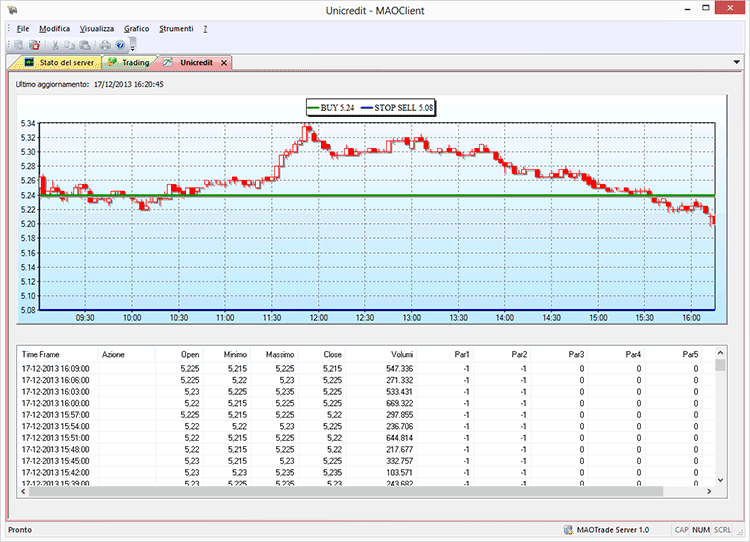
Task: Click the MAOClient application icon in title bar
Action: pos(12,10)
